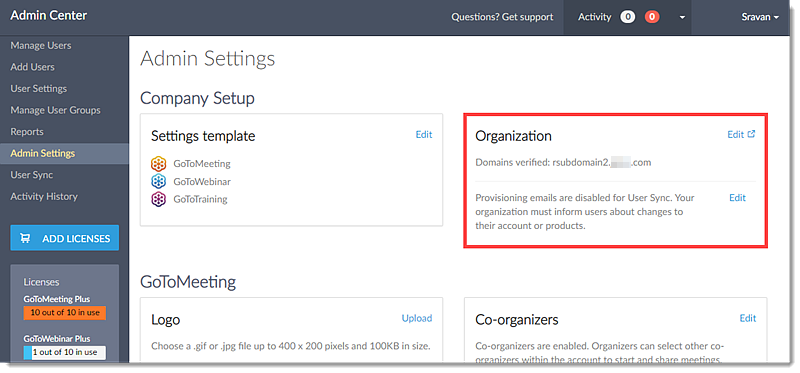Edit the provisioning emails setting
800x373 pixels.
pyautogui.click(x=737, y=198)
